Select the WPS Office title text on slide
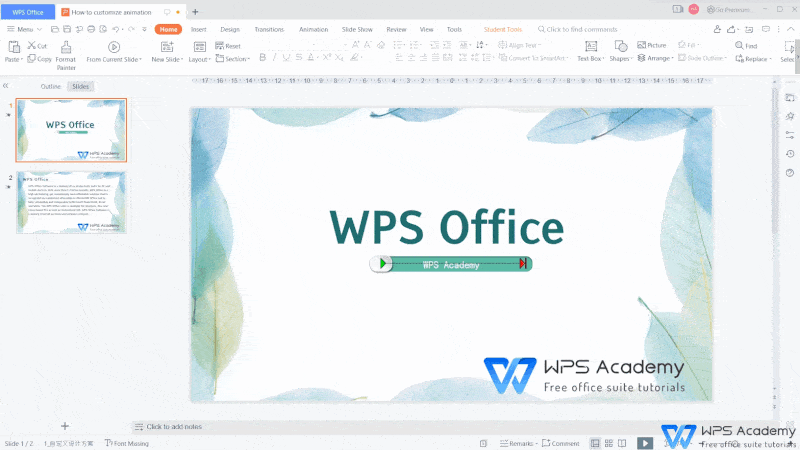 [x=447, y=227]
